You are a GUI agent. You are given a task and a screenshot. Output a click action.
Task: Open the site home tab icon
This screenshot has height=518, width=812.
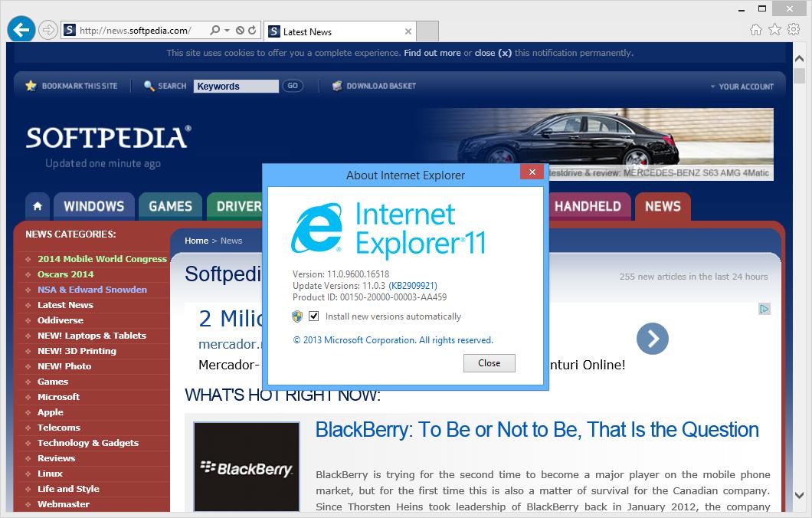point(38,206)
